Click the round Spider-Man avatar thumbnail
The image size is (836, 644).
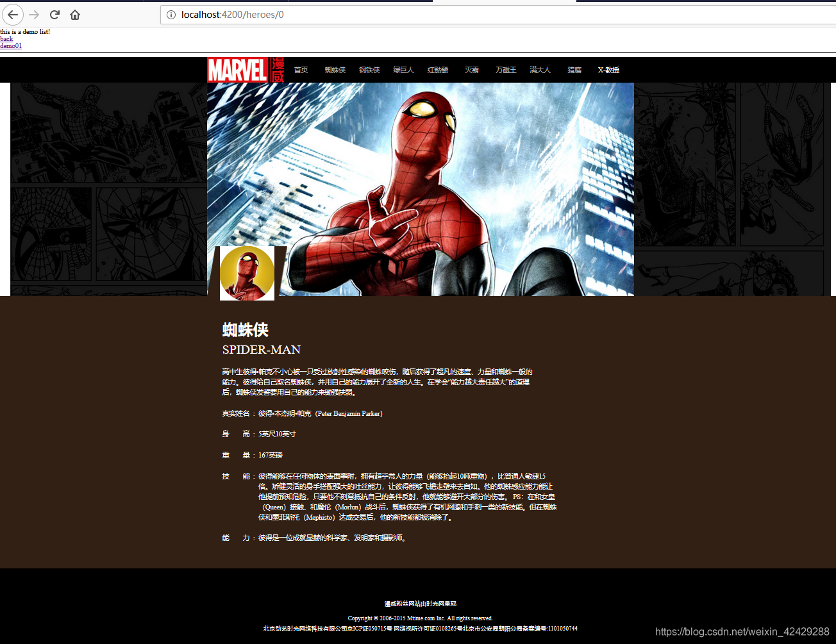click(247, 273)
